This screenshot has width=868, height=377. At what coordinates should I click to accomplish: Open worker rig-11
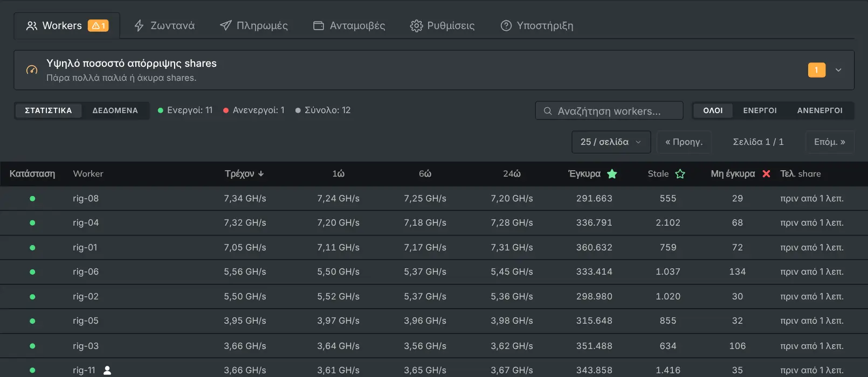84,371
